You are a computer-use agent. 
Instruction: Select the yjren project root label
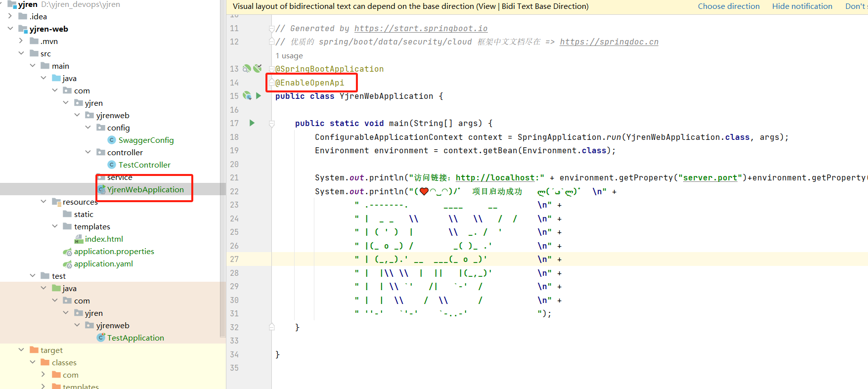[x=28, y=4]
